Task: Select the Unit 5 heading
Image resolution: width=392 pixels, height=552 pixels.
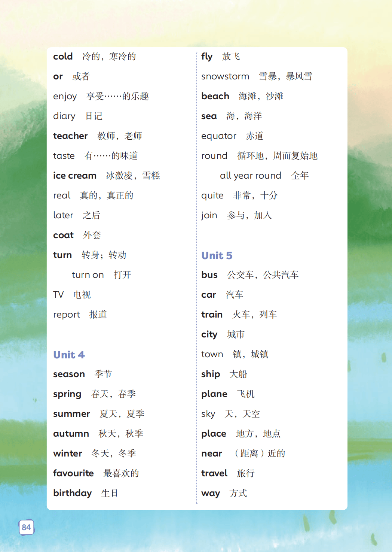Action: [x=217, y=255]
